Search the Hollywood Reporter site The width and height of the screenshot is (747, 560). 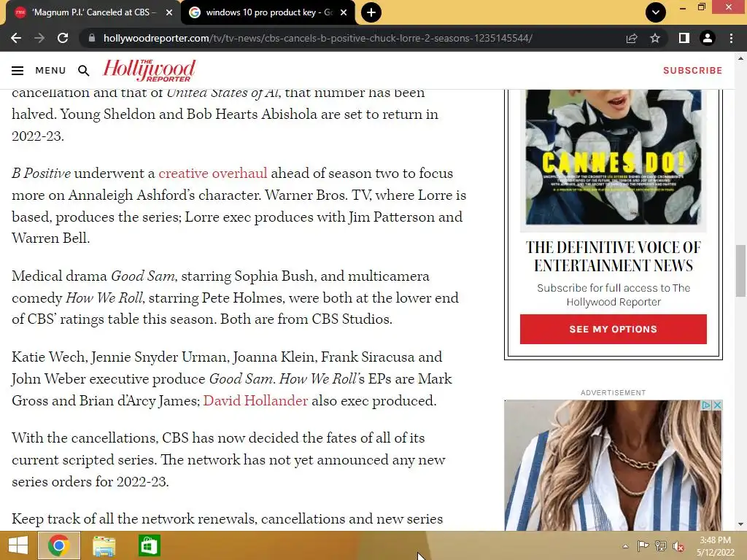84,71
